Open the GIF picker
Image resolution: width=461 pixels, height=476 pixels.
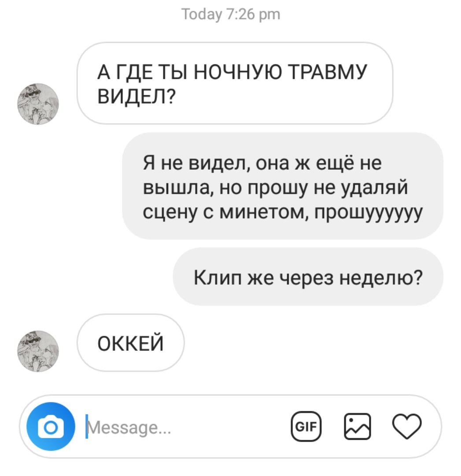[306, 427]
